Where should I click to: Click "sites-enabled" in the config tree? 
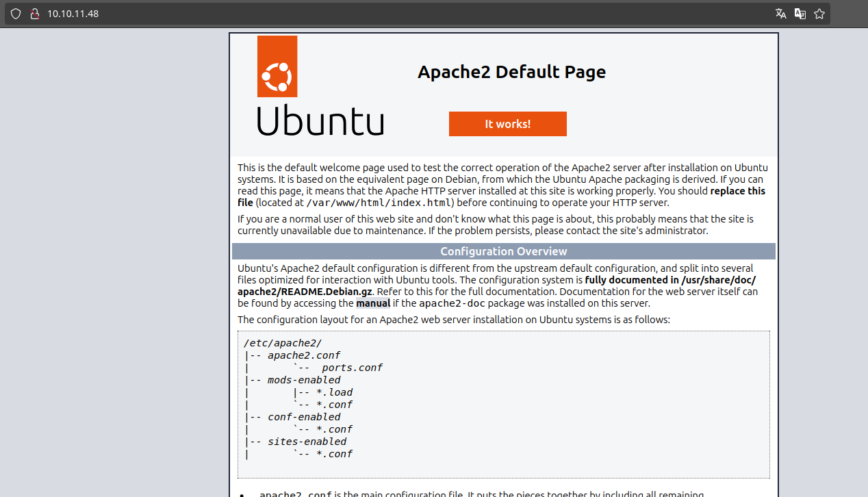click(307, 442)
